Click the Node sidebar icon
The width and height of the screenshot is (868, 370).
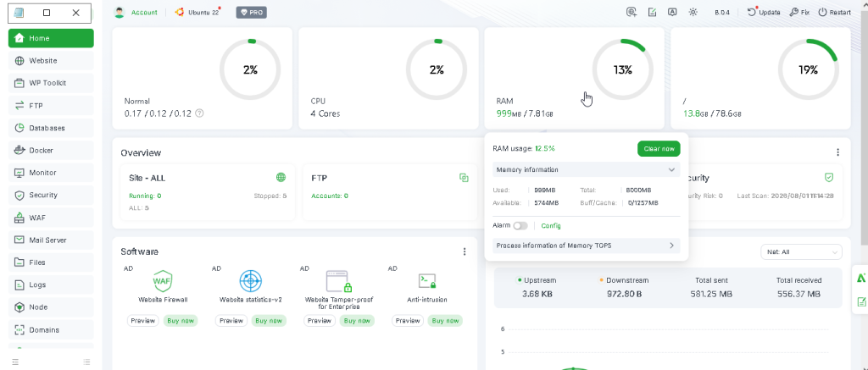(x=19, y=307)
